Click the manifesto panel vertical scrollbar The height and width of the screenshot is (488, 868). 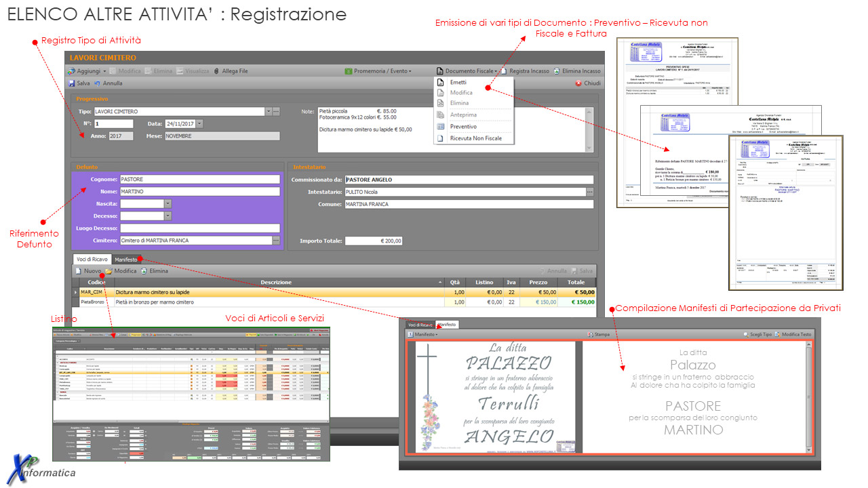808,397
